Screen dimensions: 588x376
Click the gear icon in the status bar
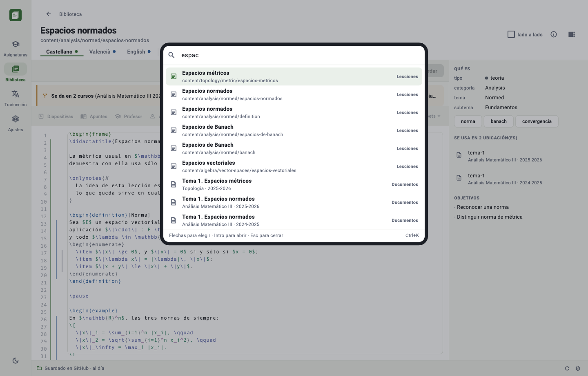(578, 368)
